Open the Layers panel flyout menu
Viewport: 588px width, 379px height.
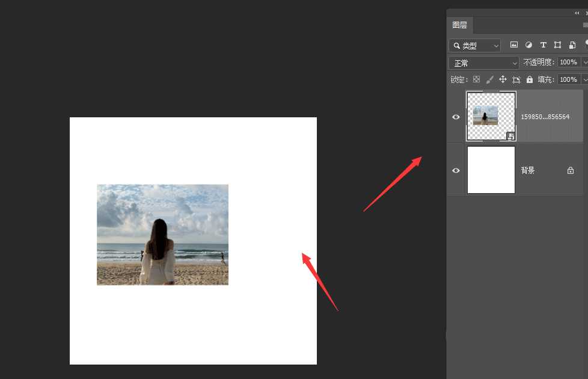pos(585,25)
